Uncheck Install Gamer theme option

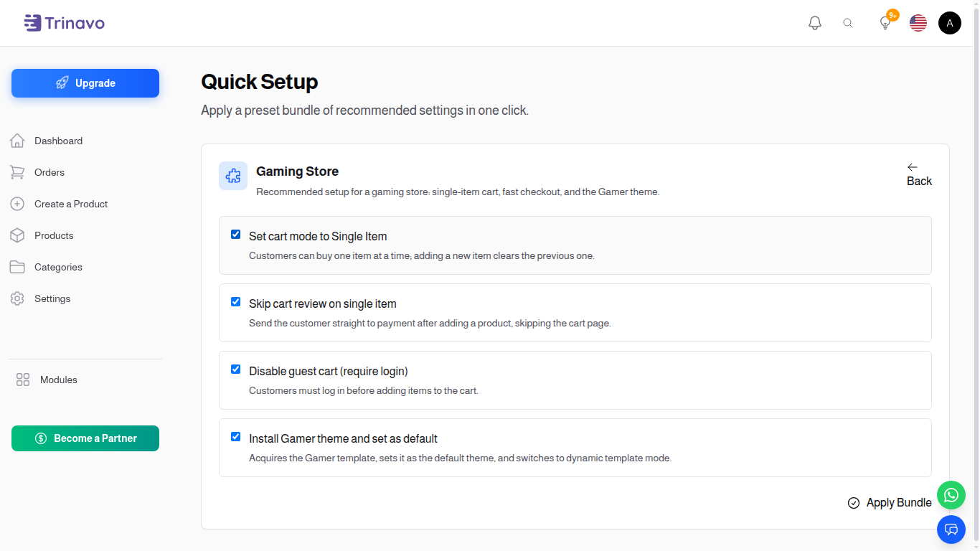click(x=235, y=437)
